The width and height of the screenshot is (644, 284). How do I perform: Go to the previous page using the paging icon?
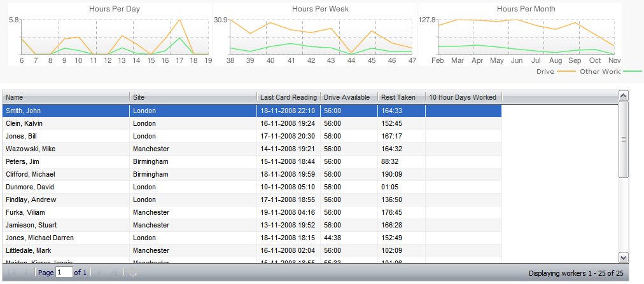25,273
